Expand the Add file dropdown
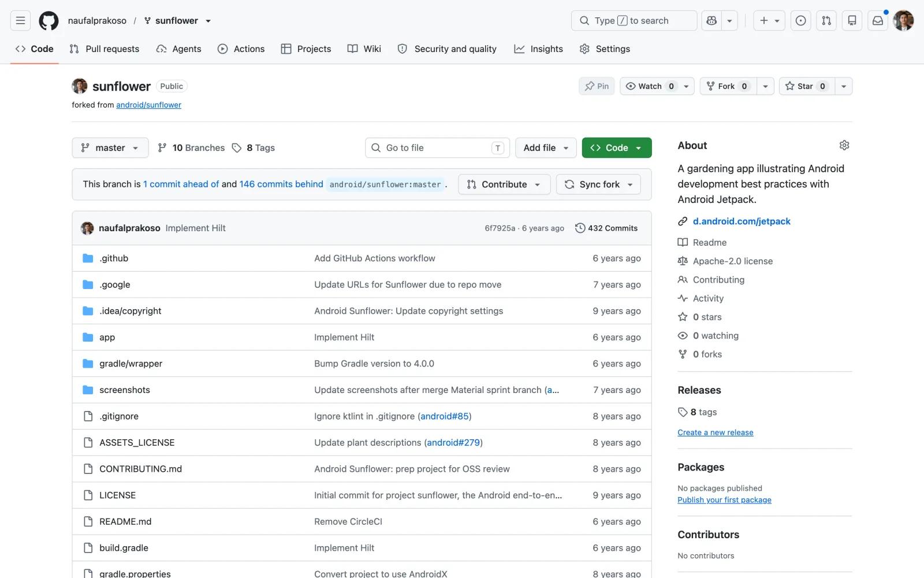924x578 pixels. coord(546,148)
